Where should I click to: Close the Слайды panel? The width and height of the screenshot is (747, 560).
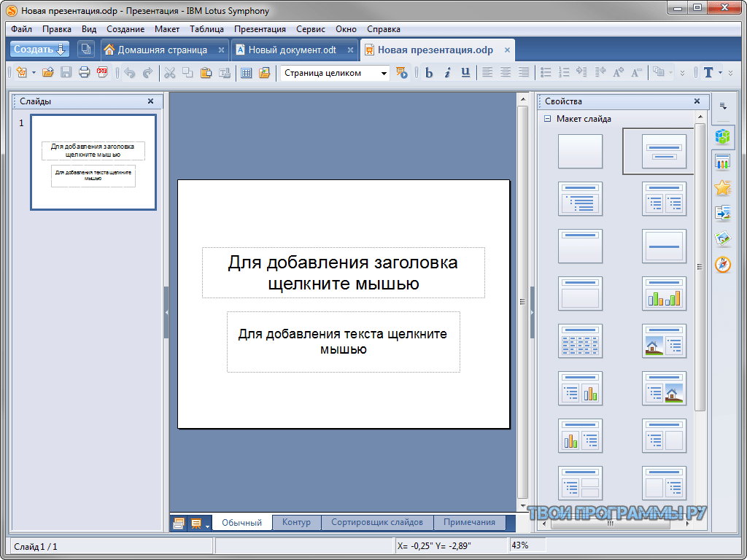[150, 101]
